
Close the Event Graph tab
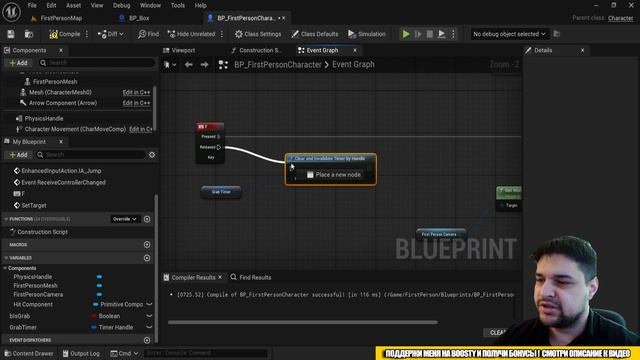click(x=355, y=50)
